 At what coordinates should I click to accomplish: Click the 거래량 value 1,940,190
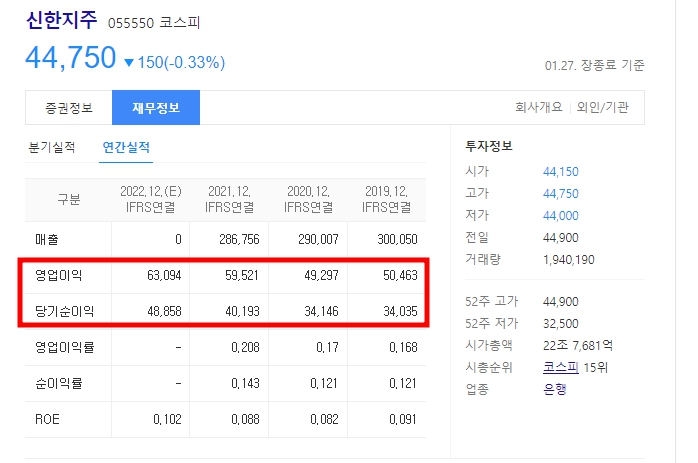[x=568, y=260]
